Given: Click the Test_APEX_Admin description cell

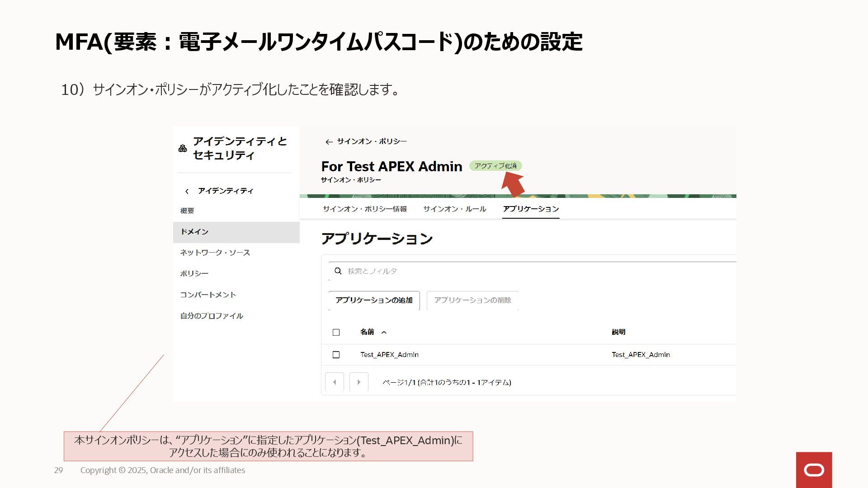Looking at the screenshot, I should point(641,355).
